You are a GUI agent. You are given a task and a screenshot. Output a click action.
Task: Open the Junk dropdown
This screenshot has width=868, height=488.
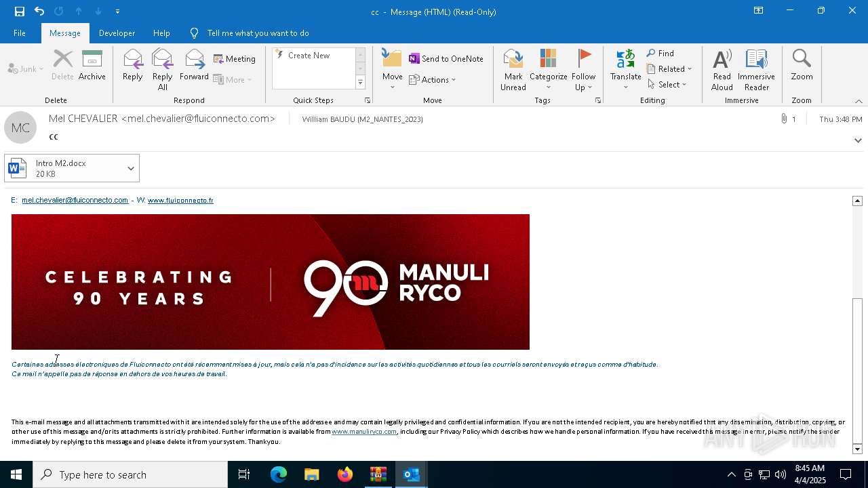tap(26, 69)
